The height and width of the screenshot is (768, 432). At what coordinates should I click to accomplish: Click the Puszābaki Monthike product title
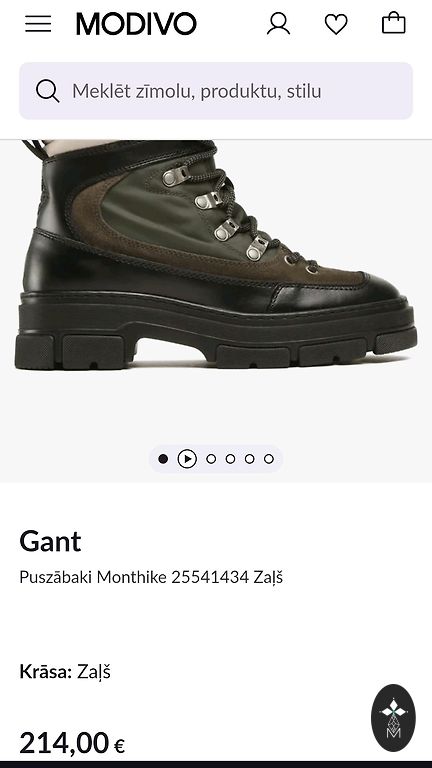(x=151, y=577)
